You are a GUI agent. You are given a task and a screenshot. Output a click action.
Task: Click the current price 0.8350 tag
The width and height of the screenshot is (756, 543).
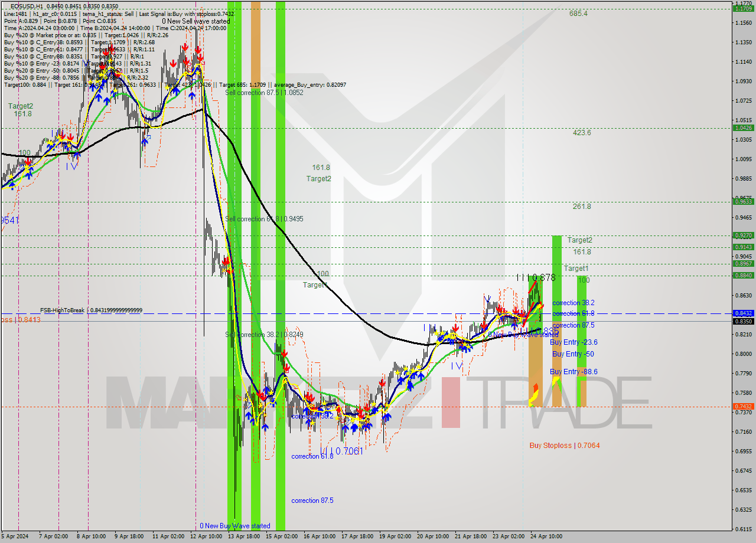(x=743, y=321)
